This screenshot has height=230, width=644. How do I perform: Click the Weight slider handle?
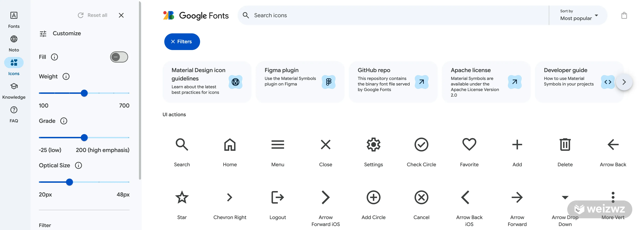[84, 93]
